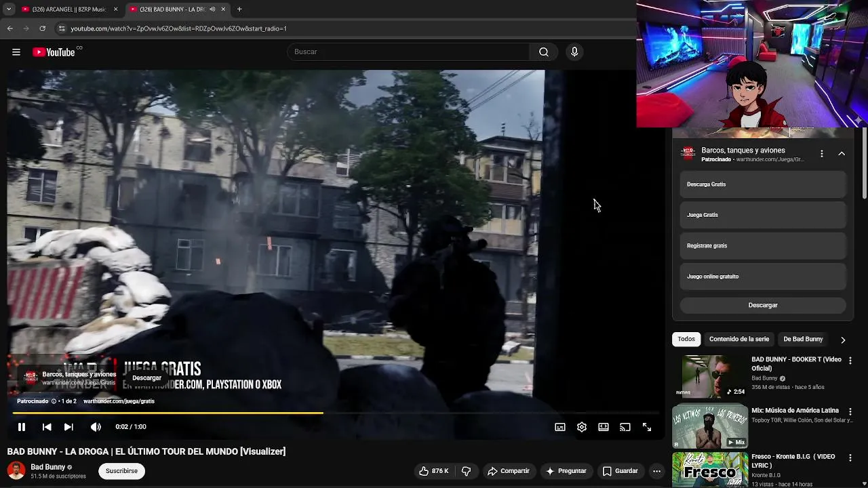Close the BAD BUNNY - LA DROGA tab
868x488 pixels.
tap(223, 9)
